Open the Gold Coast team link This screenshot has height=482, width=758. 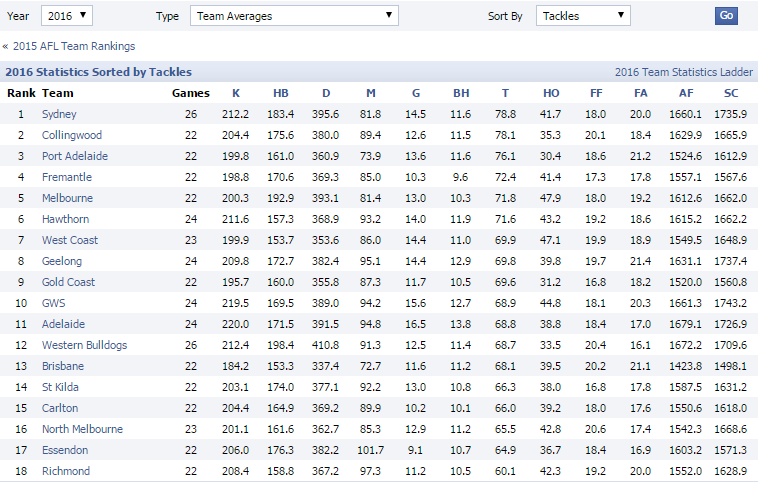tap(68, 282)
